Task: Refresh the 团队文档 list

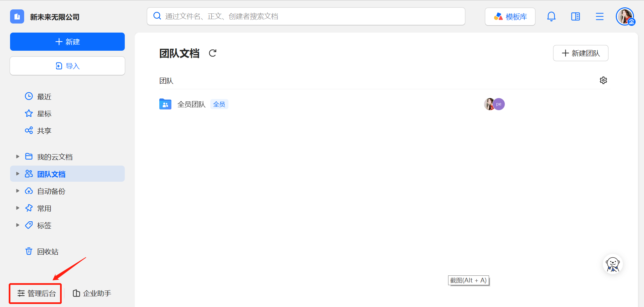Action: 213,53
